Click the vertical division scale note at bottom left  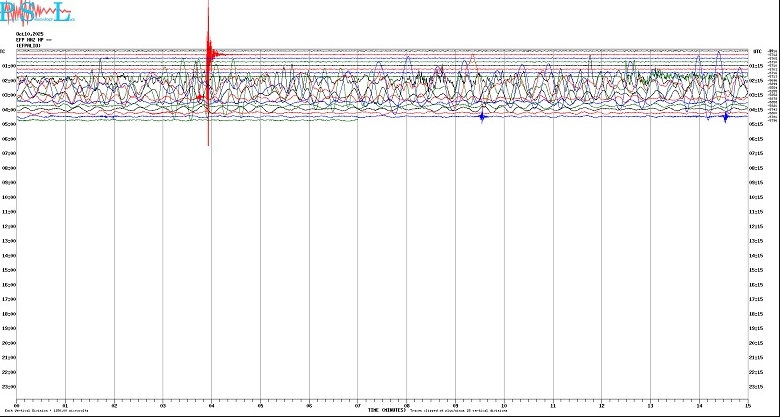tap(40, 411)
